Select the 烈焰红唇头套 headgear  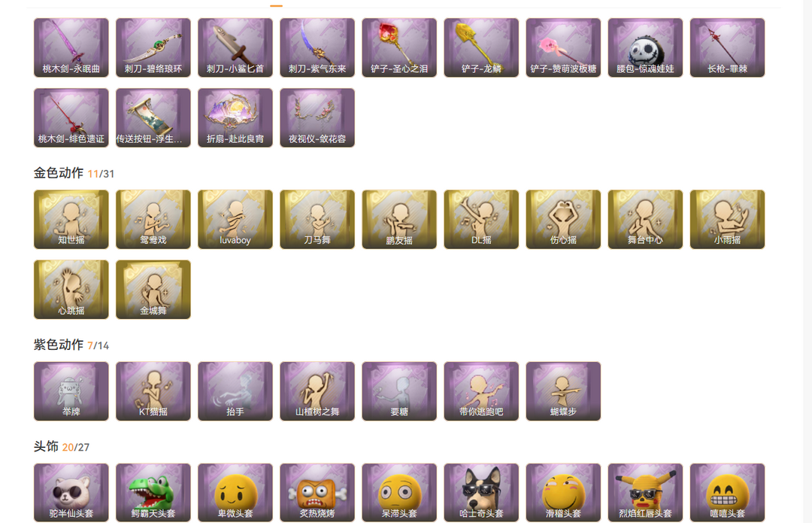645,492
